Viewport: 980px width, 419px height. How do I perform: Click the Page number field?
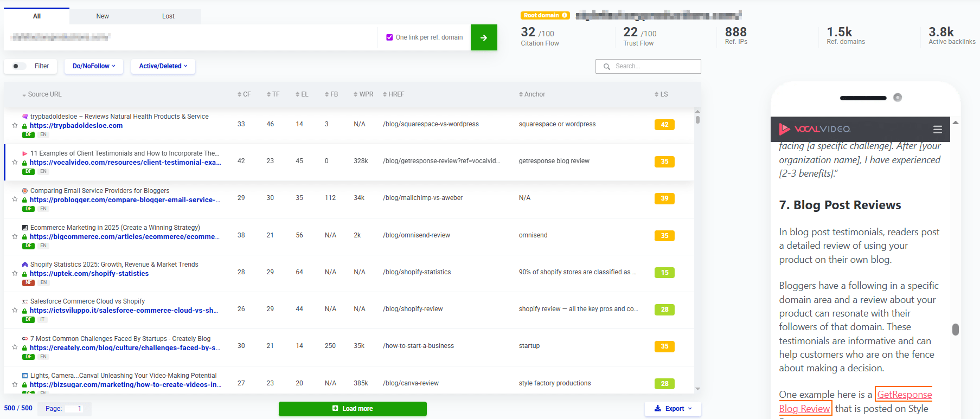tap(74, 409)
